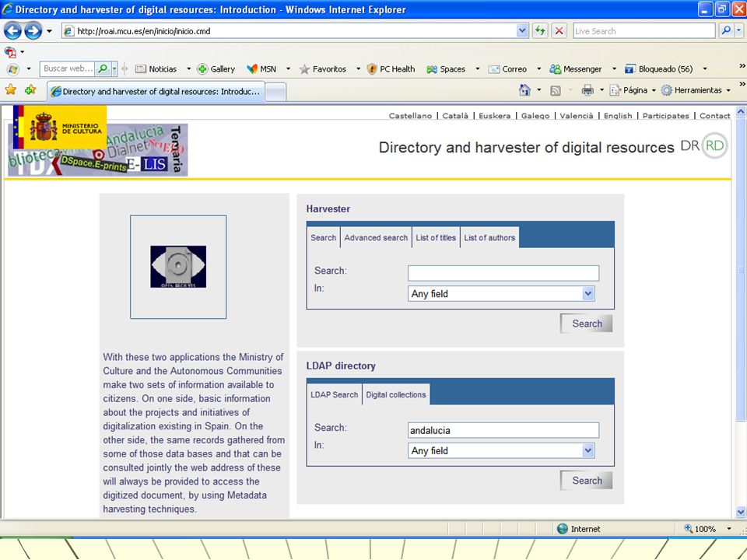
Task: Switch language to Valencià
Action: pyautogui.click(x=577, y=116)
